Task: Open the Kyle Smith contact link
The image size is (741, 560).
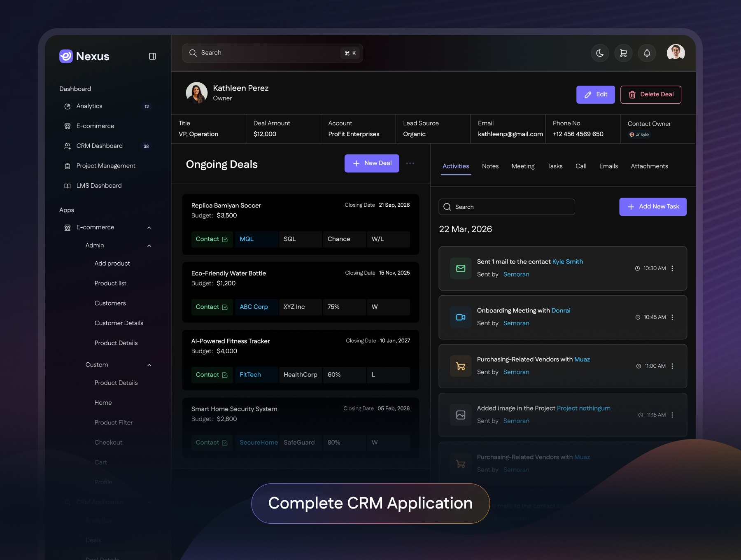Action: pyautogui.click(x=567, y=262)
